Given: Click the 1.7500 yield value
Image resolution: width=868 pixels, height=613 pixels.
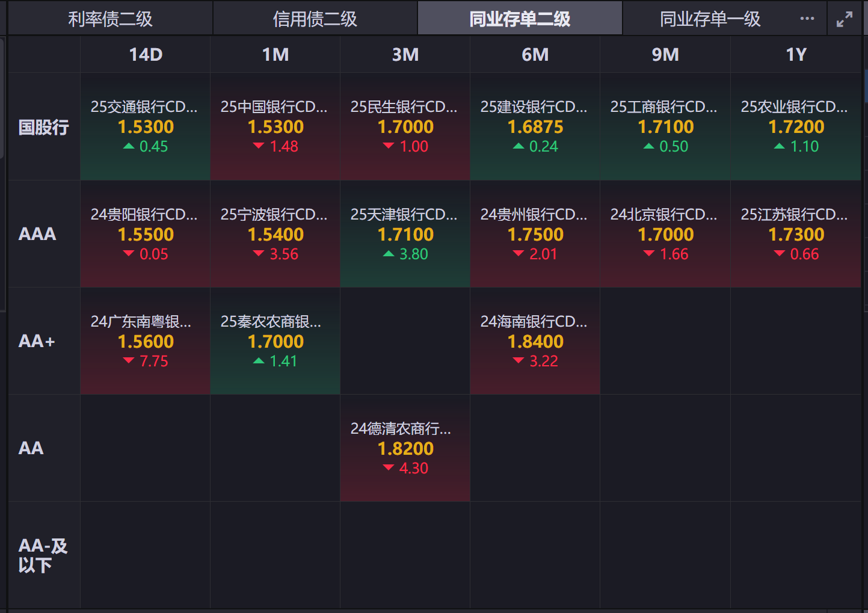Looking at the screenshot, I should pos(535,235).
